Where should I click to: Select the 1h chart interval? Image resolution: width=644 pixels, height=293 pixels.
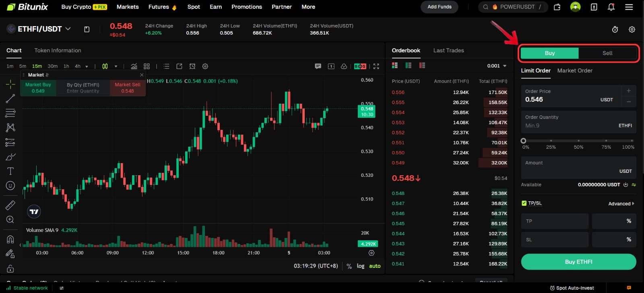click(x=66, y=66)
